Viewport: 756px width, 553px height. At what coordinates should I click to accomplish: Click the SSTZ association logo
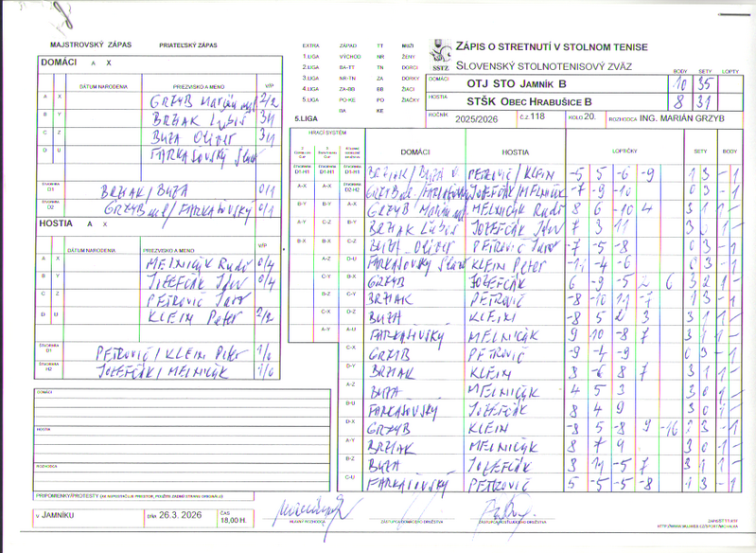tap(440, 58)
